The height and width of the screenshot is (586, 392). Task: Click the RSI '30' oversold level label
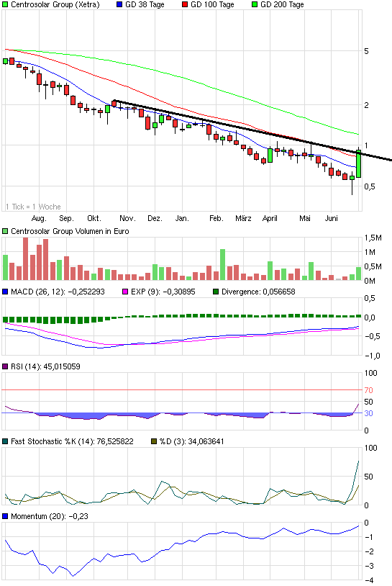(368, 413)
